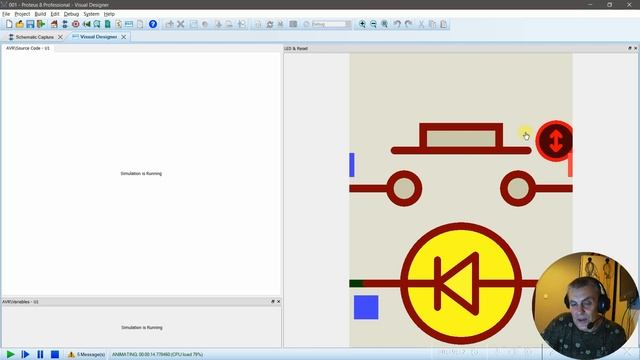Click the ANIMATING status text

click(x=158, y=354)
